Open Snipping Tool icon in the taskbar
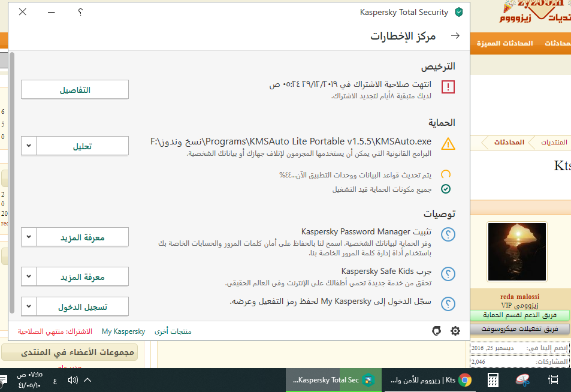Viewport: 571px width, 392px height. [x=522, y=380]
